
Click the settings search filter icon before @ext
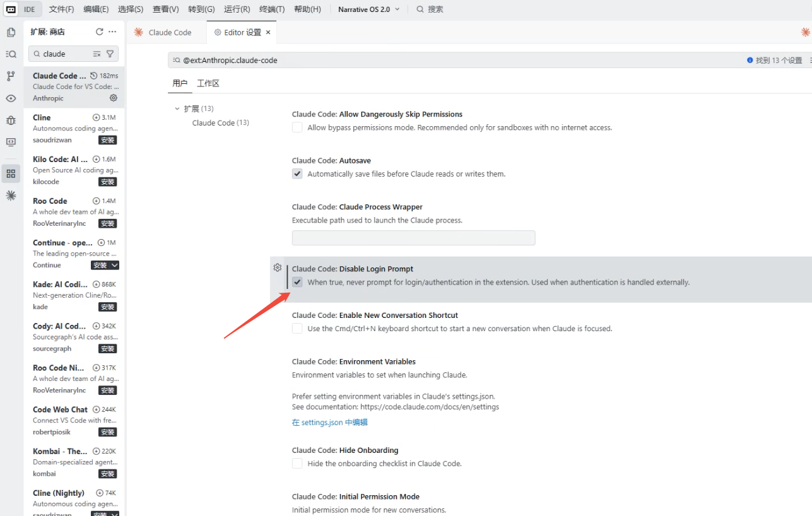point(177,61)
